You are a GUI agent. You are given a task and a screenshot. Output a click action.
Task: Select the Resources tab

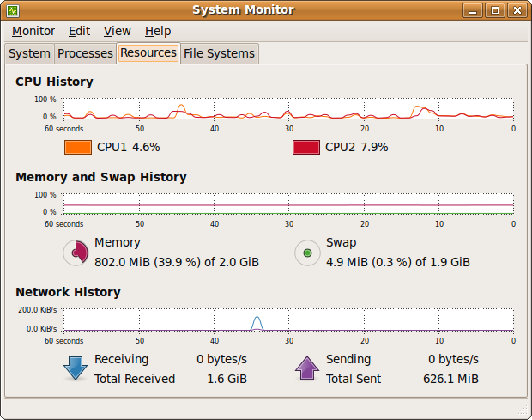[x=148, y=52]
